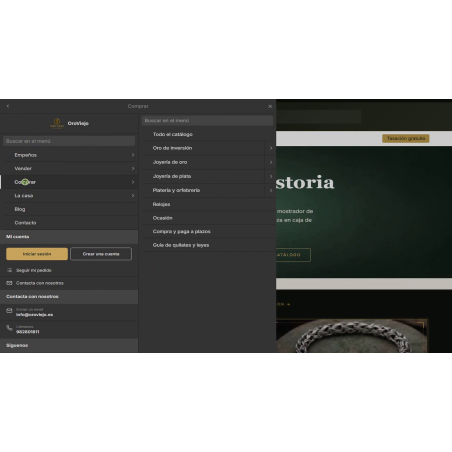452x452 pixels.
Task: Expand the Empeños submenu chevron
Action: [x=133, y=155]
